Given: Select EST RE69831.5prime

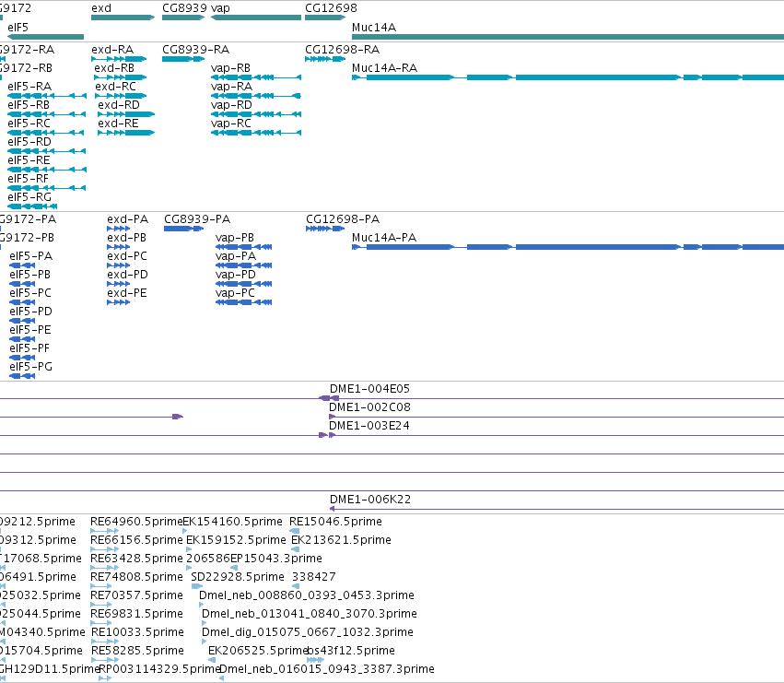Looking at the screenshot, I should click(x=136, y=615).
